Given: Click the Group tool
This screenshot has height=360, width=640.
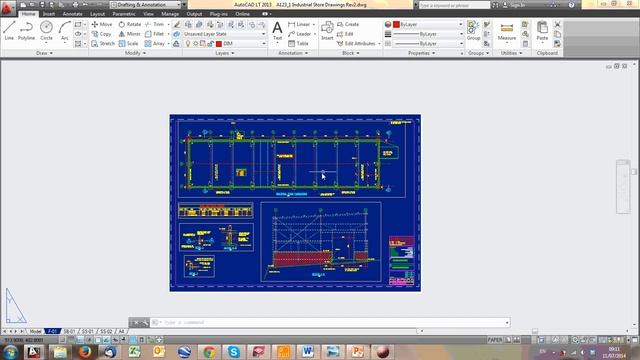Looking at the screenshot, I should pos(473,31).
